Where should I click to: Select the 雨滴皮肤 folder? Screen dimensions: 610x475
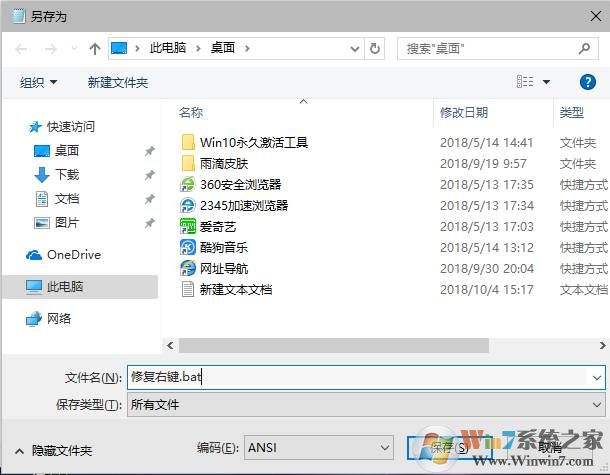coord(224,163)
